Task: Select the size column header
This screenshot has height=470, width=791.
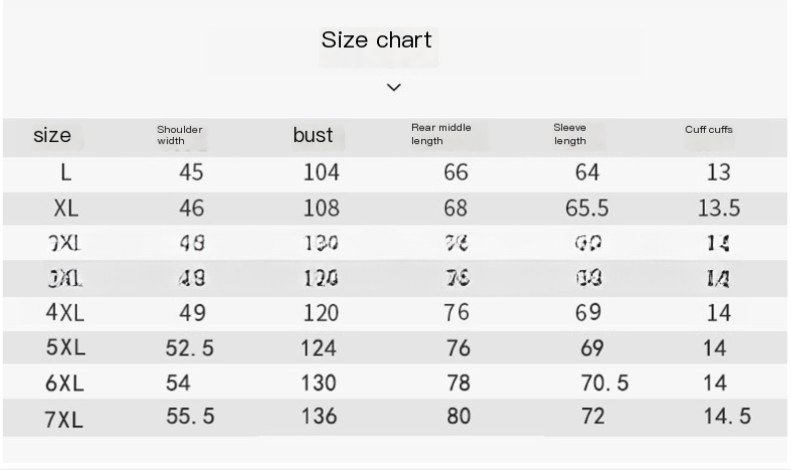Action: (x=52, y=135)
